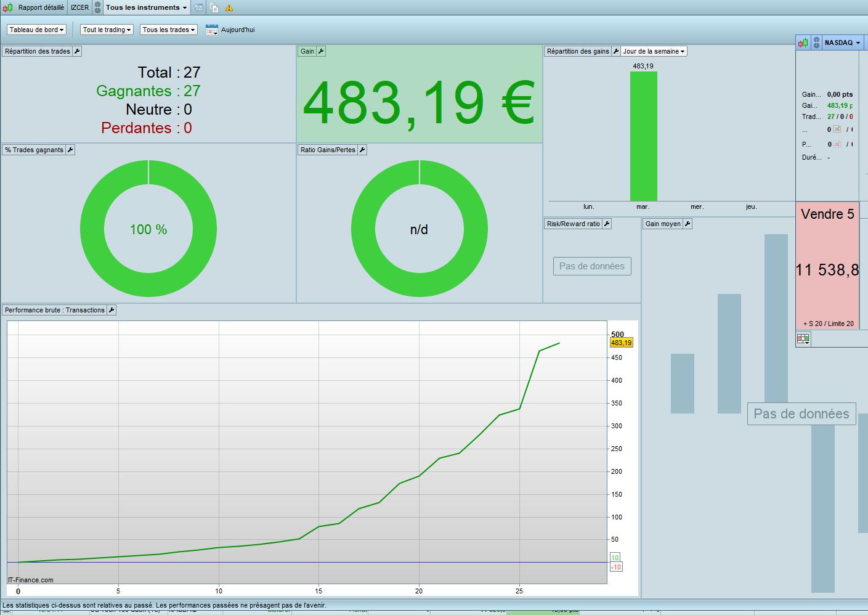
Task: Select the Rapport détaillé tab
Action: click(x=41, y=7)
